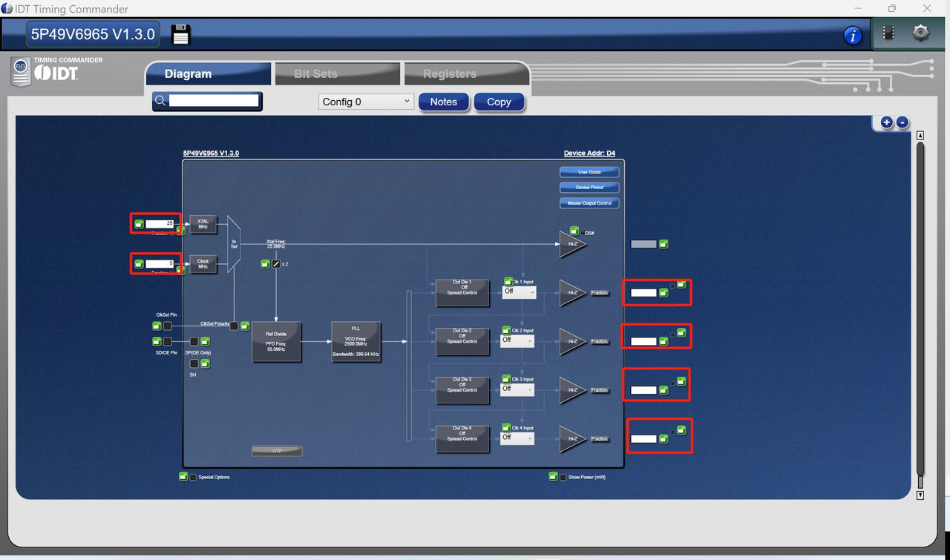Switch to the Bit Sets tab
The height and width of the screenshot is (560, 950).
pyautogui.click(x=337, y=73)
